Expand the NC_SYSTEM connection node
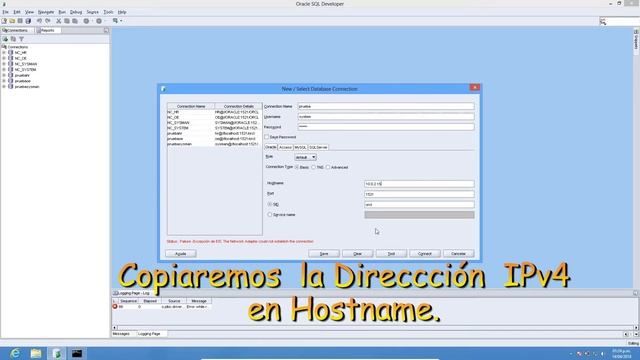The image size is (640, 360). (4, 70)
